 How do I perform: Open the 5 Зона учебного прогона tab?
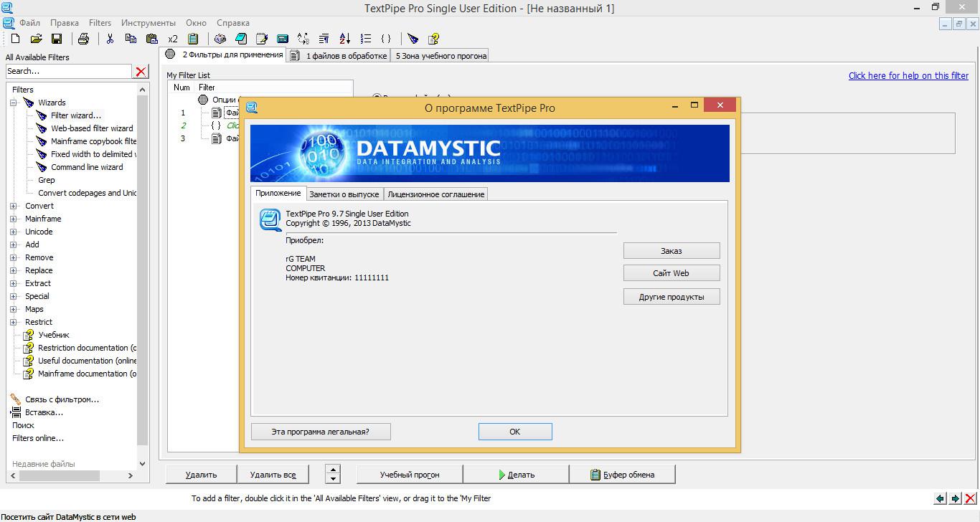(x=440, y=55)
